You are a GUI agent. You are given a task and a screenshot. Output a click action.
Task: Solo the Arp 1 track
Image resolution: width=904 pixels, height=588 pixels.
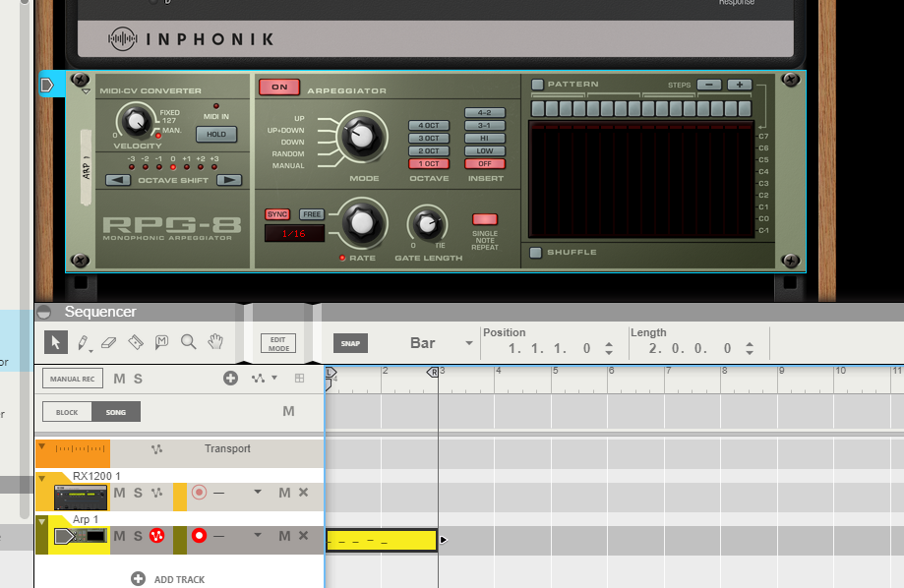[x=138, y=536]
